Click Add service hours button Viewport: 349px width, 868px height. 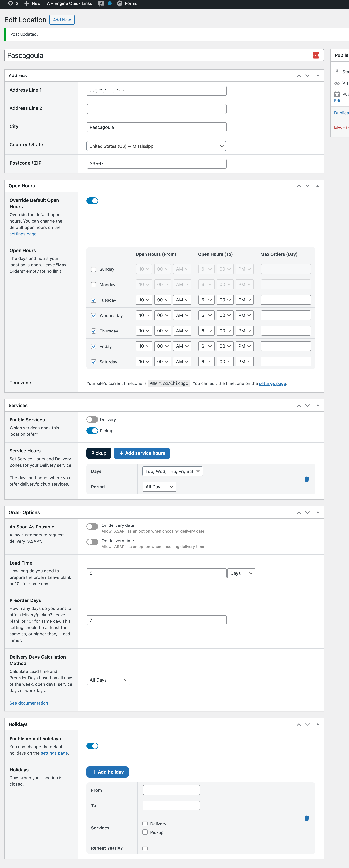pyautogui.click(x=142, y=453)
